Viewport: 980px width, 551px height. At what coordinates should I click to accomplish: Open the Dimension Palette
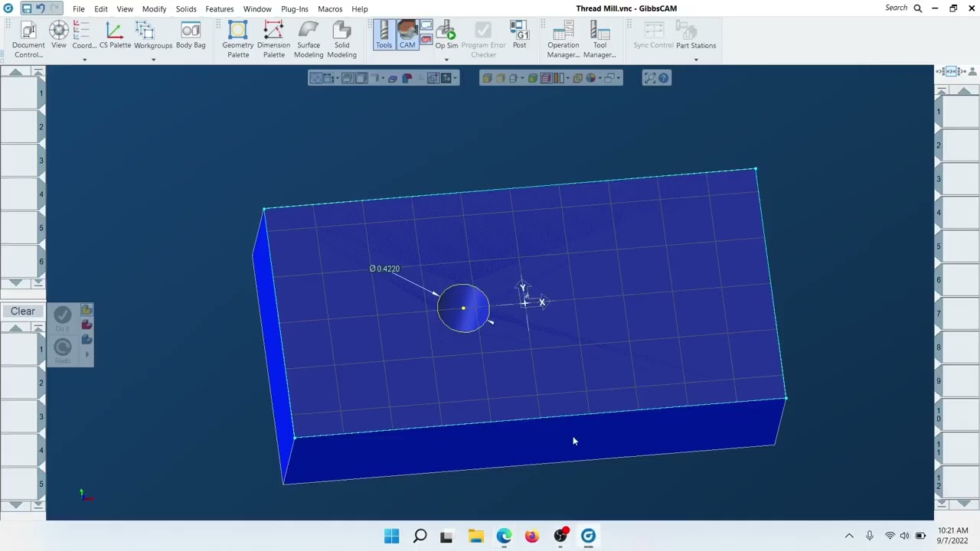coord(273,39)
